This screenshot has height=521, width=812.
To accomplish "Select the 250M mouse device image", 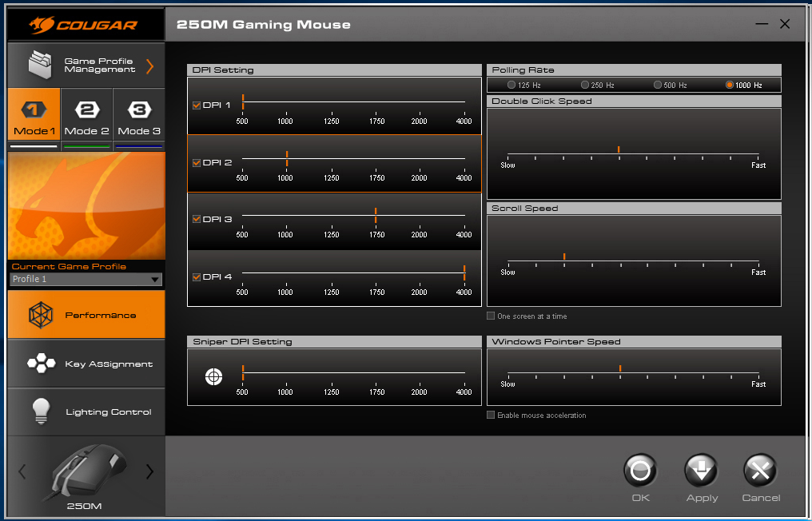I will [86, 471].
